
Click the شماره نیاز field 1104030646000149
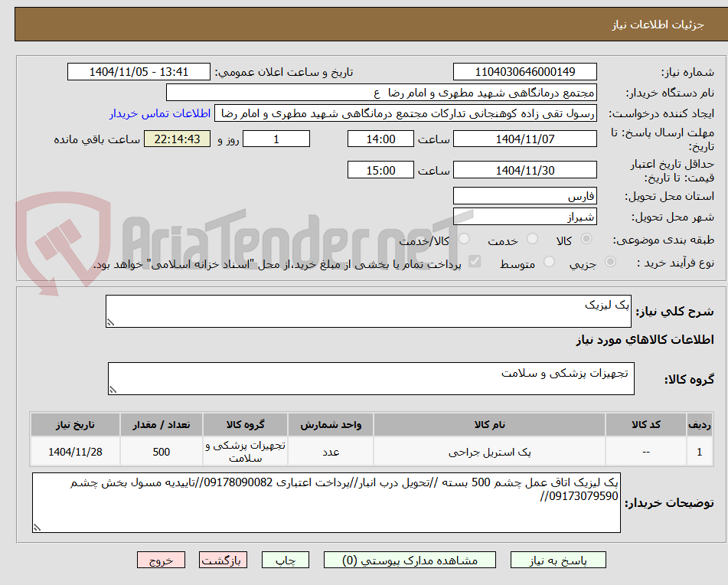point(525,72)
